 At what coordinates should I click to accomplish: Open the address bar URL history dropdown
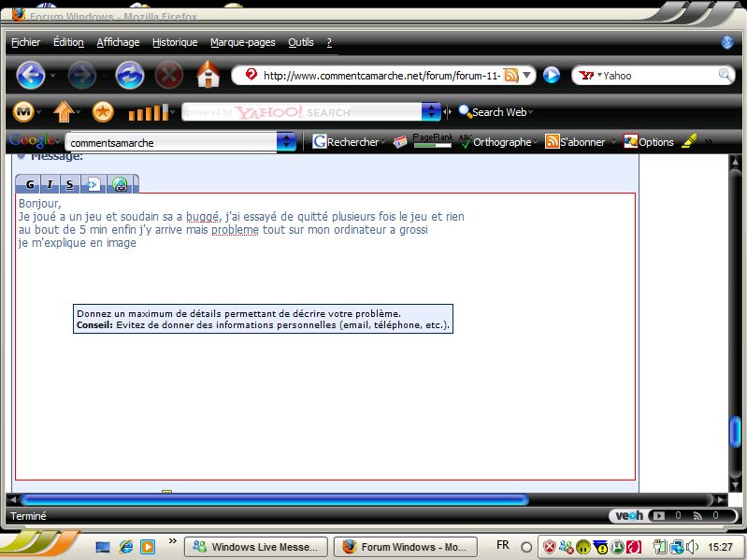[x=527, y=76]
